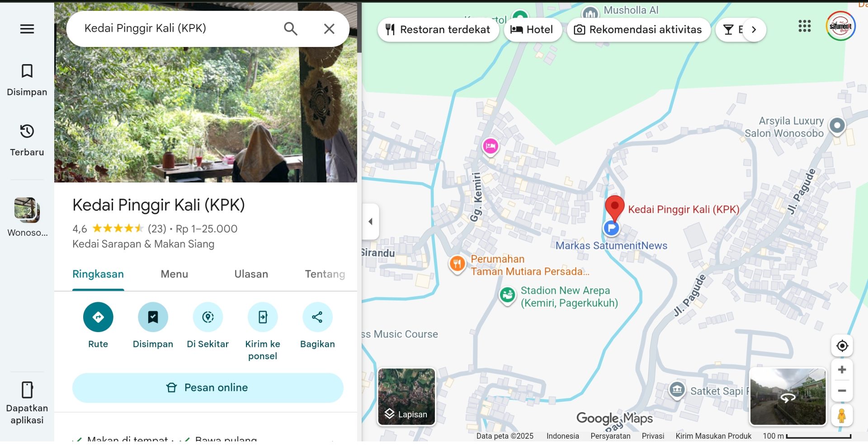Click the search magnifier icon
Image resolution: width=868 pixels, height=445 pixels.
tap(290, 29)
